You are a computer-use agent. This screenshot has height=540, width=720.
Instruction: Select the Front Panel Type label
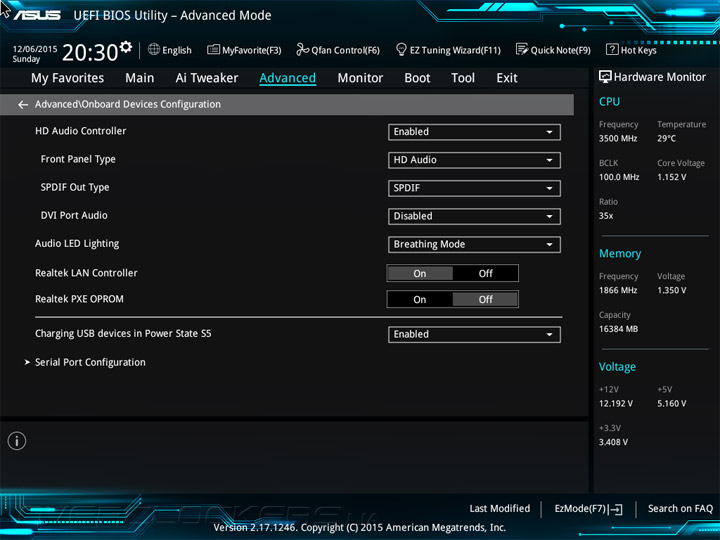[x=78, y=159]
